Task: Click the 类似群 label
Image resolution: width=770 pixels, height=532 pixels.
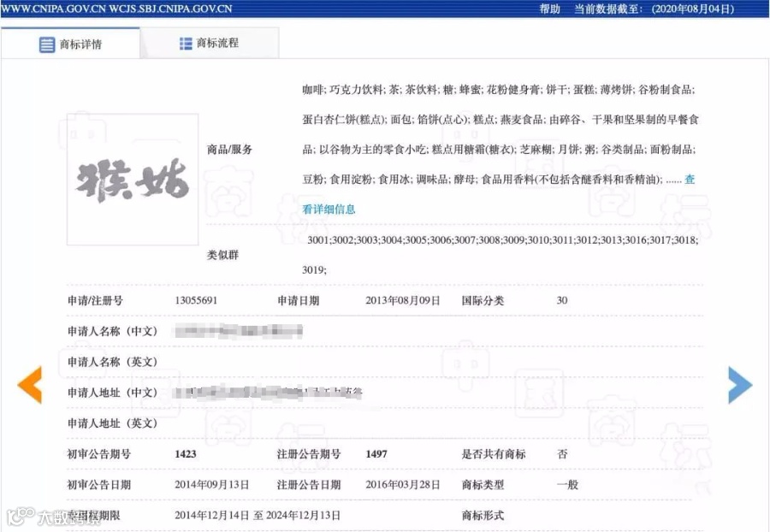Action: click(x=222, y=255)
